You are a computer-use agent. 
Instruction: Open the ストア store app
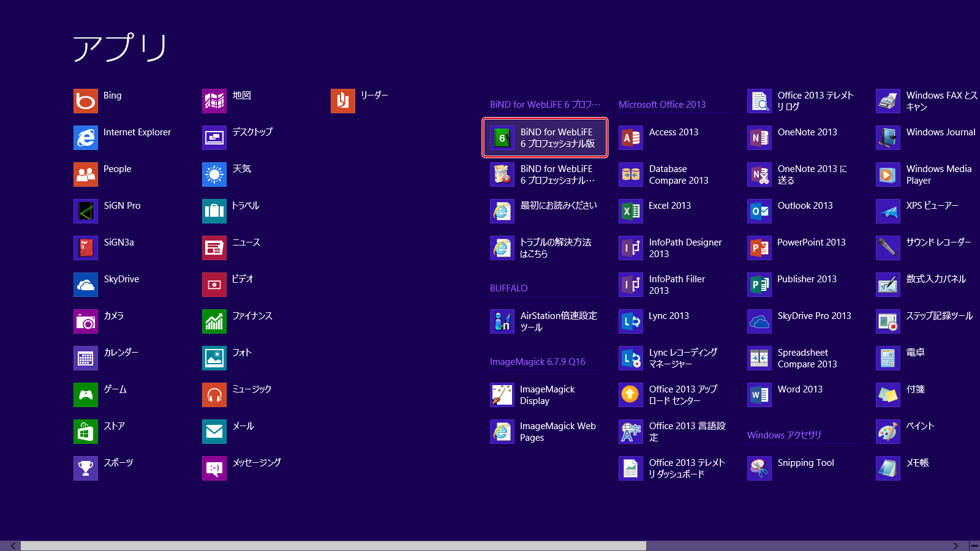pos(86,432)
